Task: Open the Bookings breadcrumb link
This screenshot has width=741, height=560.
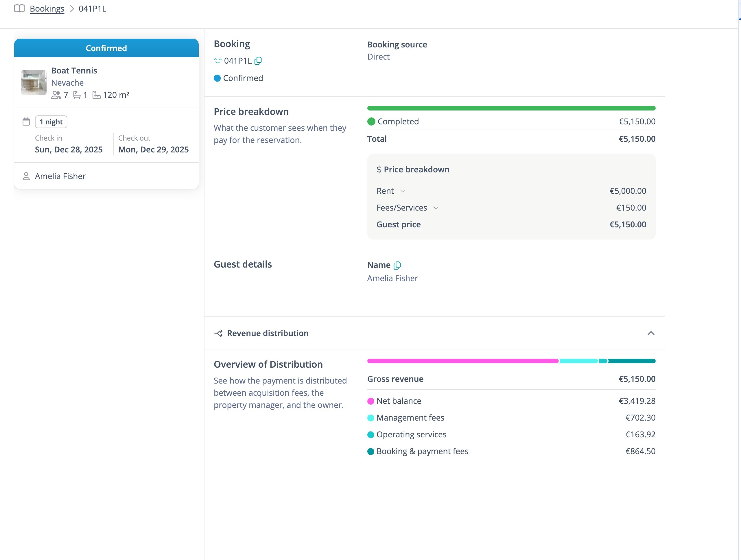Action: tap(47, 9)
